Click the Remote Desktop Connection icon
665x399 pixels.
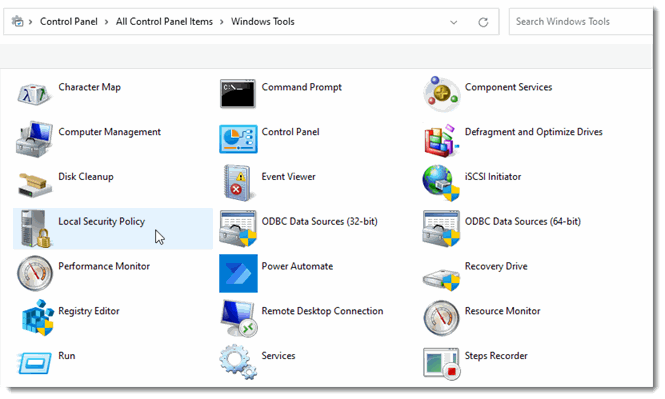pyautogui.click(x=239, y=318)
